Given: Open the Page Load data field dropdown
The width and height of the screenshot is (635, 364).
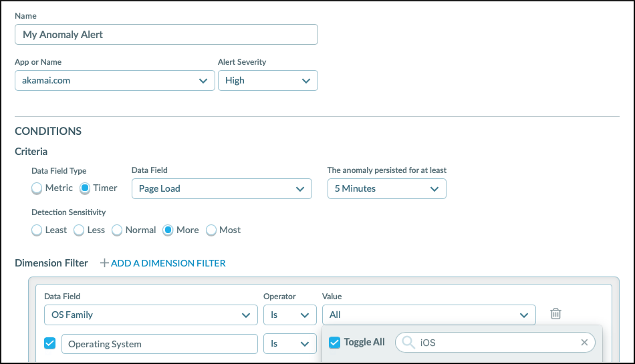Looking at the screenshot, I should 221,188.
